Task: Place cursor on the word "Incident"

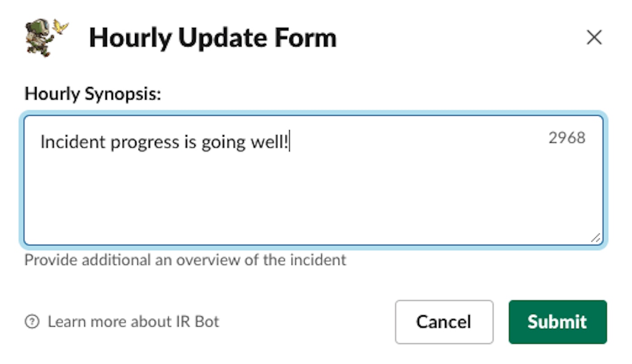Action: tap(72, 142)
